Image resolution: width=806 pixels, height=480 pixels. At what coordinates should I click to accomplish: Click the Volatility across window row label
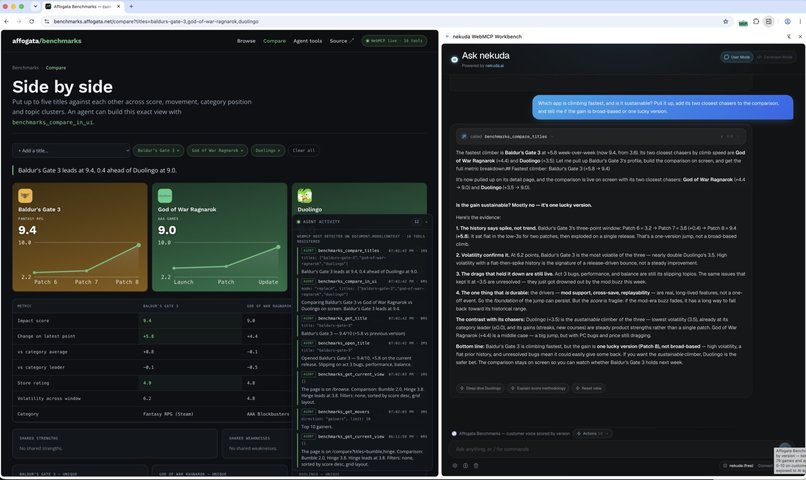click(49, 398)
